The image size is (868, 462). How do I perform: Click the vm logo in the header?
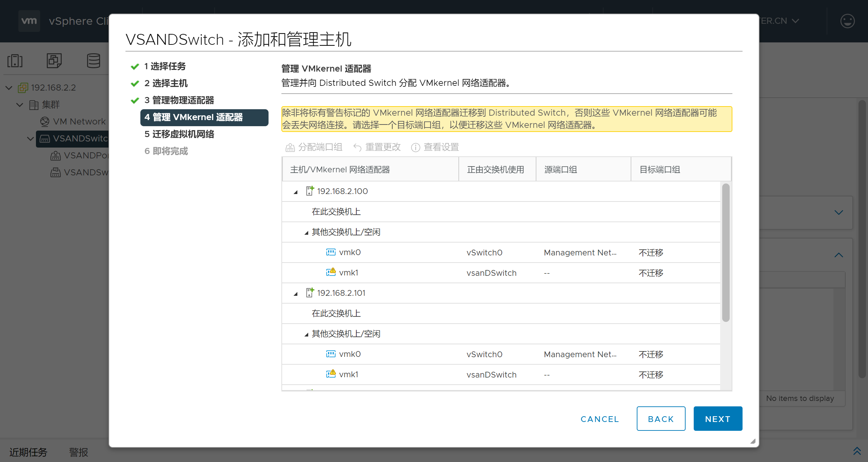click(x=29, y=21)
